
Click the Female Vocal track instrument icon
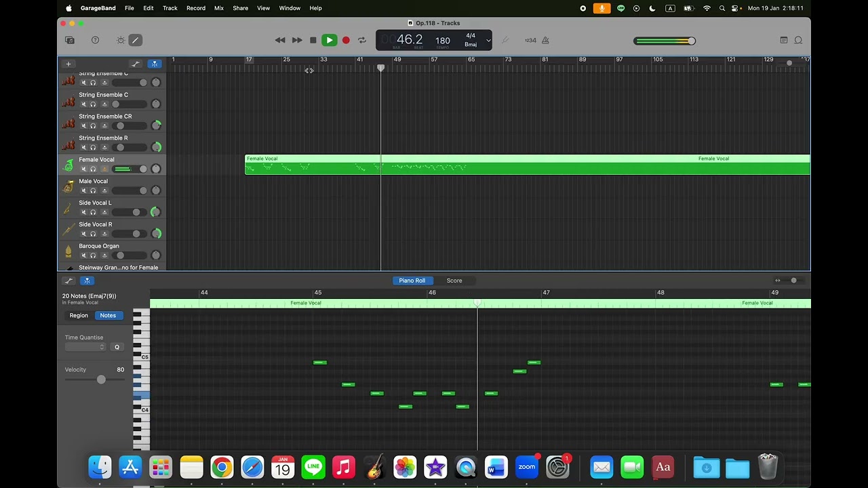pos(68,165)
